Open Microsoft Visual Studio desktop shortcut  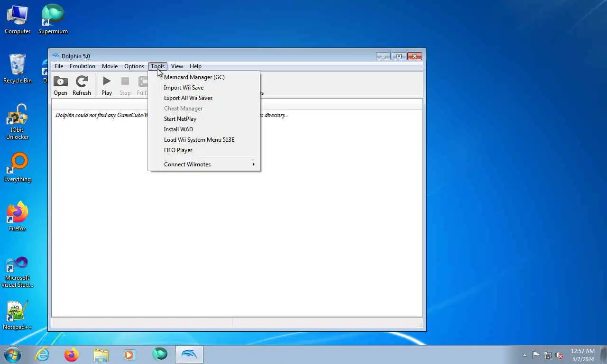click(x=18, y=272)
